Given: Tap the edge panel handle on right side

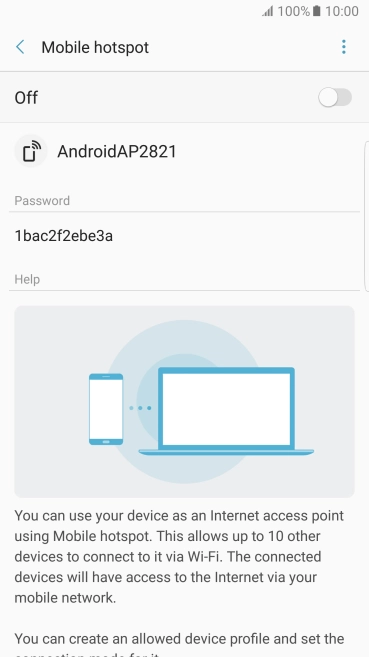Looking at the screenshot, I should click(x=367, y=216).
